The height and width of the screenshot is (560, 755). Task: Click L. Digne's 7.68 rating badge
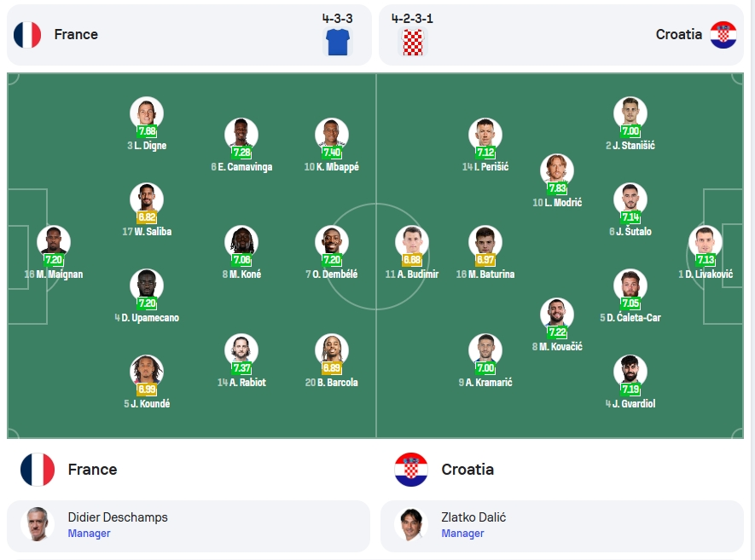pos(147,131)
